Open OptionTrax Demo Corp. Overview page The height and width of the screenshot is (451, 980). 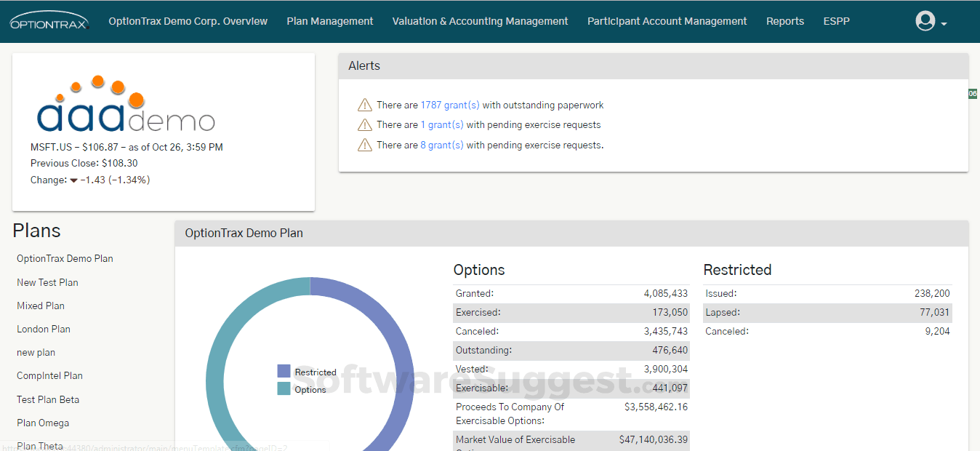[x=188, y=21]
